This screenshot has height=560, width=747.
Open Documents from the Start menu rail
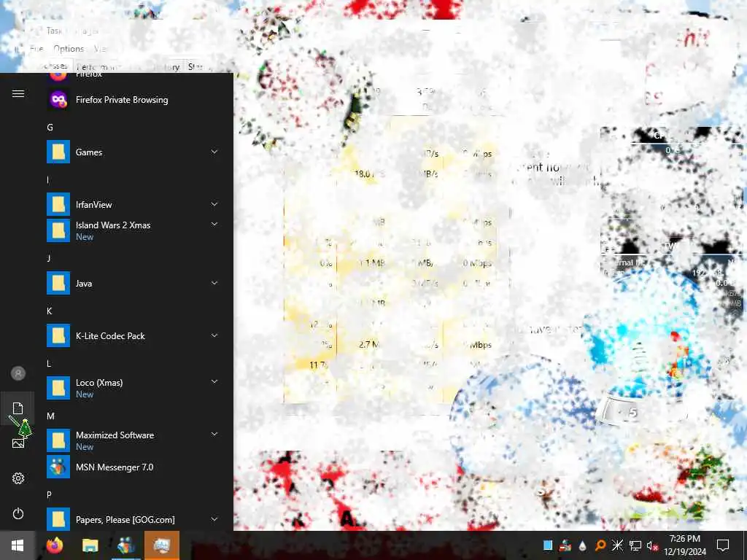pyautogui.click(x=18, y=408)
